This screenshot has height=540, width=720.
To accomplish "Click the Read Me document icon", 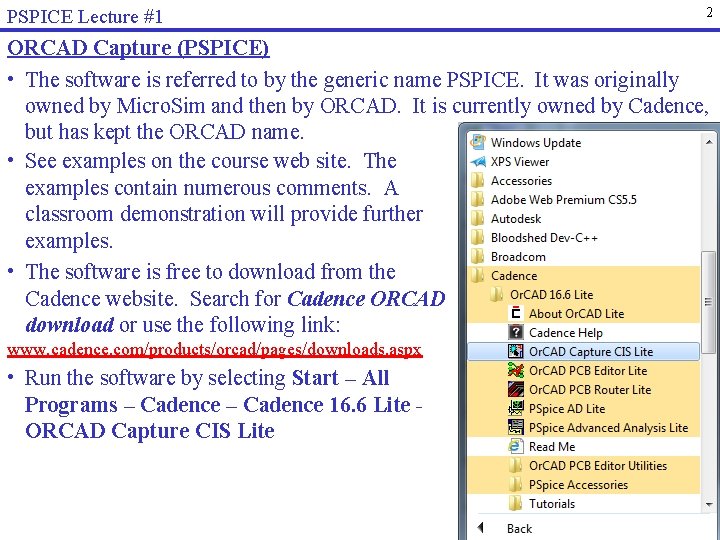I will (x=516, y=446).
